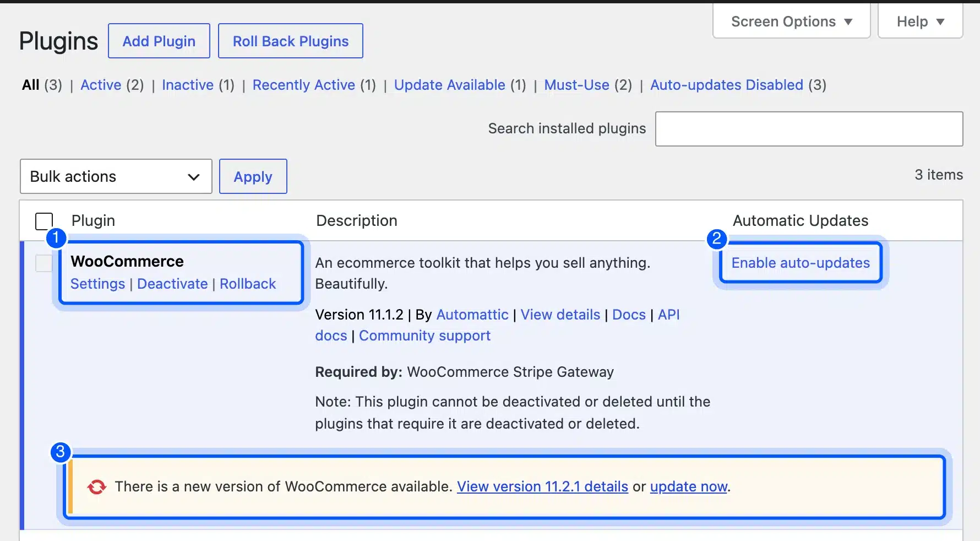Open the WooCommerce Docs link
Viewport: 980px width, 541px height.
click(629, 315)
